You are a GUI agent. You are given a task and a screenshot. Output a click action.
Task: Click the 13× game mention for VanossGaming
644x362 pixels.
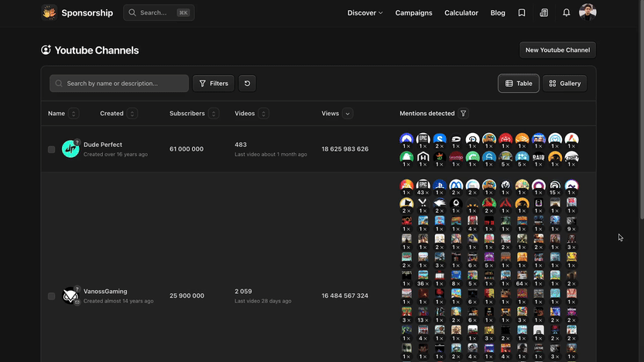pyautogui.click(x=423, y=313)
